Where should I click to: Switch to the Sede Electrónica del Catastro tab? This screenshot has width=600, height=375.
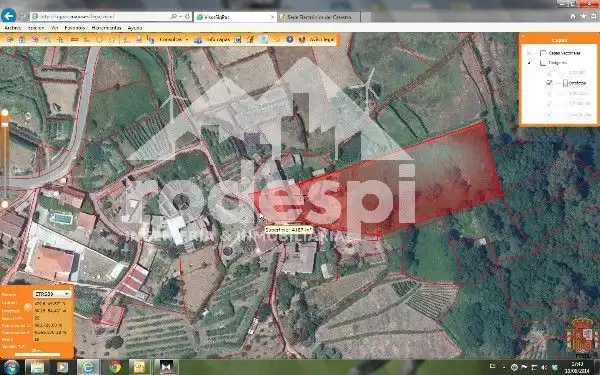319,17
